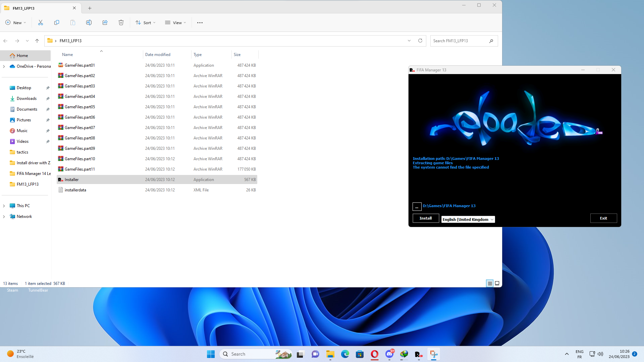Open Microsoft Store from the taskbar
Screen dimensions: 644x362
(360, 354)
